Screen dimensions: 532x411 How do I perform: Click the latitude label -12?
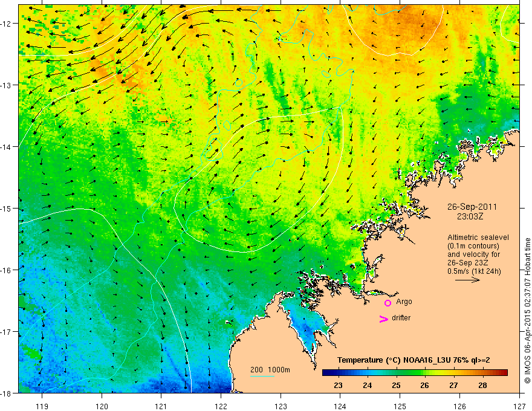click(x=5, y=24)
